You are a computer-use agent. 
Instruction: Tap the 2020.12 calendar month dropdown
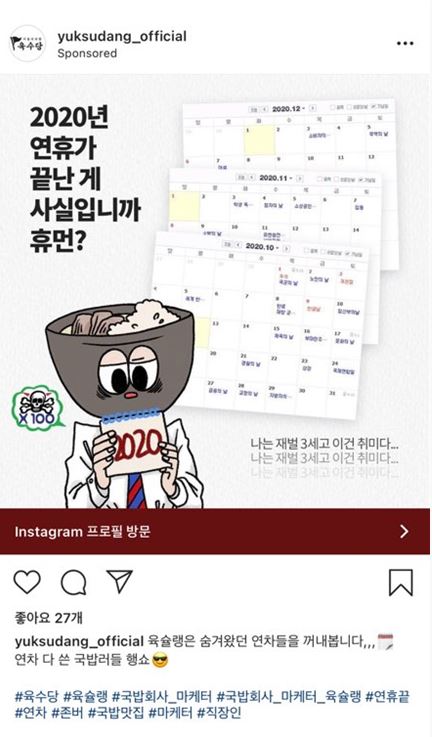click(x=289, y=109)
